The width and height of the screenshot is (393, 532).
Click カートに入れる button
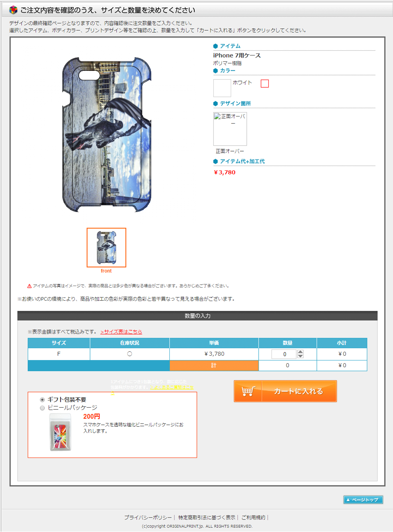click(285, 391)
